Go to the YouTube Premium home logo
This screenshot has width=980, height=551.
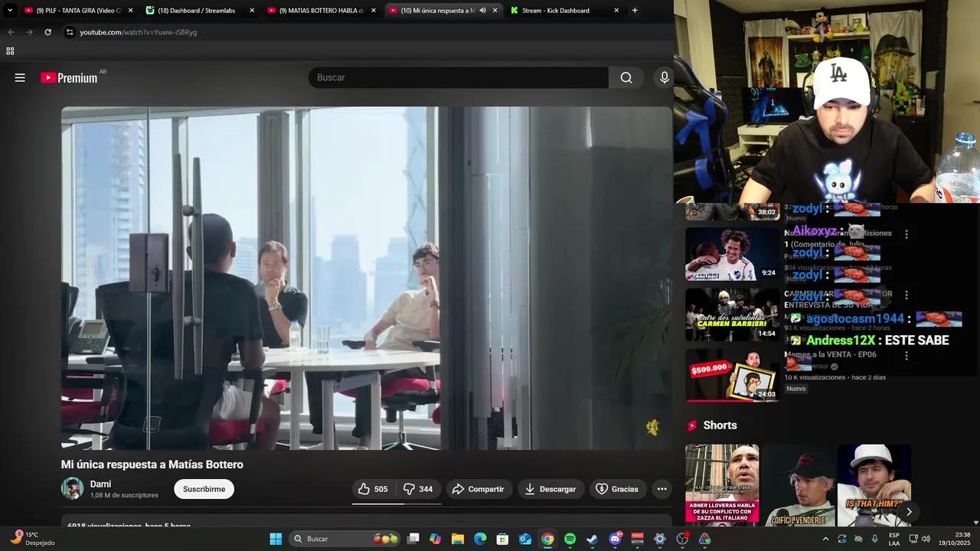pyautogui.click(x=69, y=77)
